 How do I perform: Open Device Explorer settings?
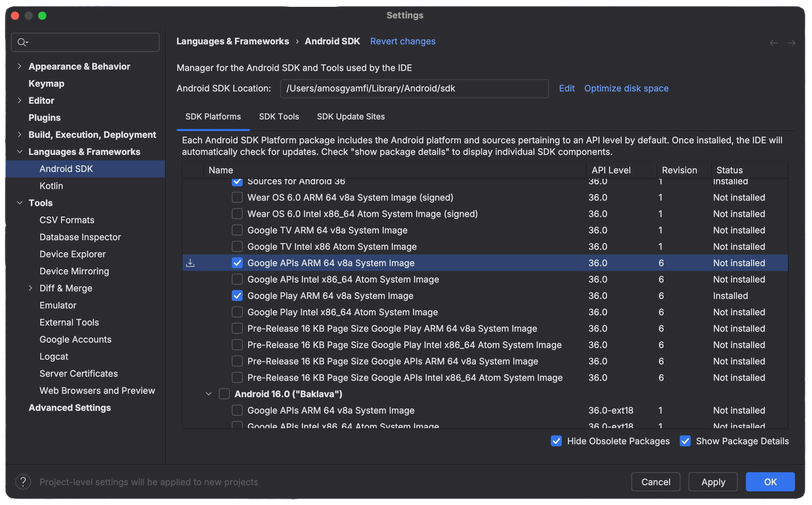tap(73, 254)
